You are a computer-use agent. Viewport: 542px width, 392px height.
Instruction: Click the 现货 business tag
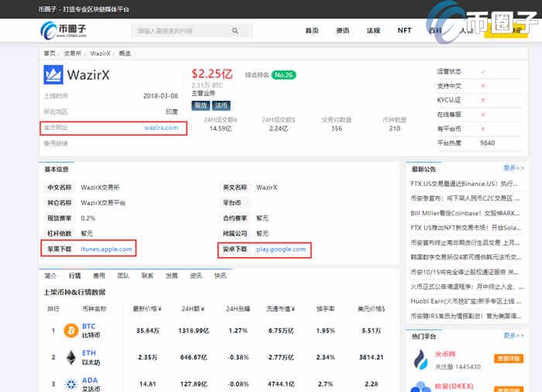pyautogui.click(x=201, y=105)
